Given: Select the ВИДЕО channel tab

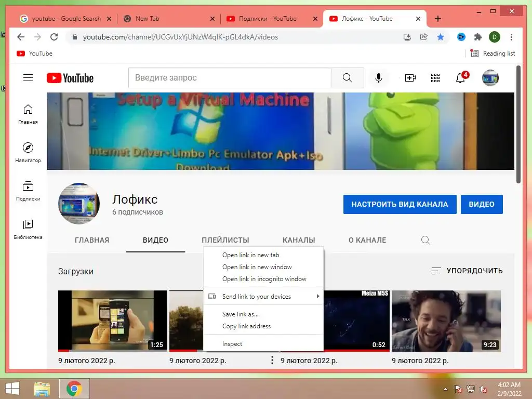Looking at the screenshot, I should [x=155, y=240].
